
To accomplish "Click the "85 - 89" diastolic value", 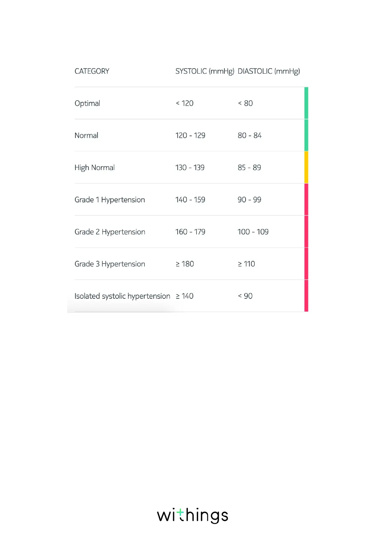I will 249,168.
